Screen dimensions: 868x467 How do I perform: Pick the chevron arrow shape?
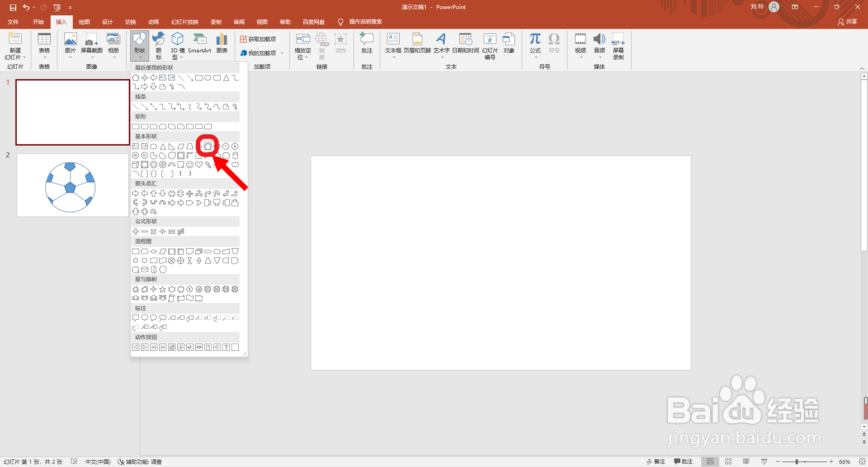tap(199, 203)
